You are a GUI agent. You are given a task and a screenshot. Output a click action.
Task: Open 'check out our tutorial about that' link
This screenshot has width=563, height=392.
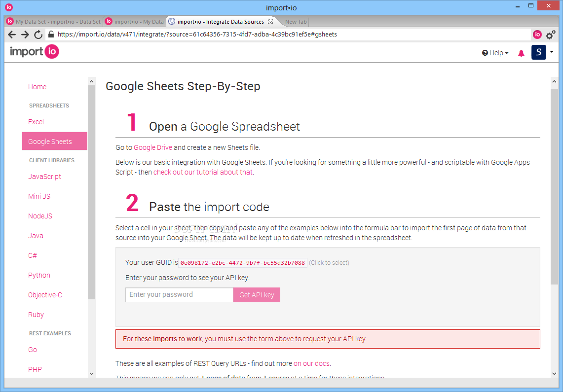[x=203, y=172]
